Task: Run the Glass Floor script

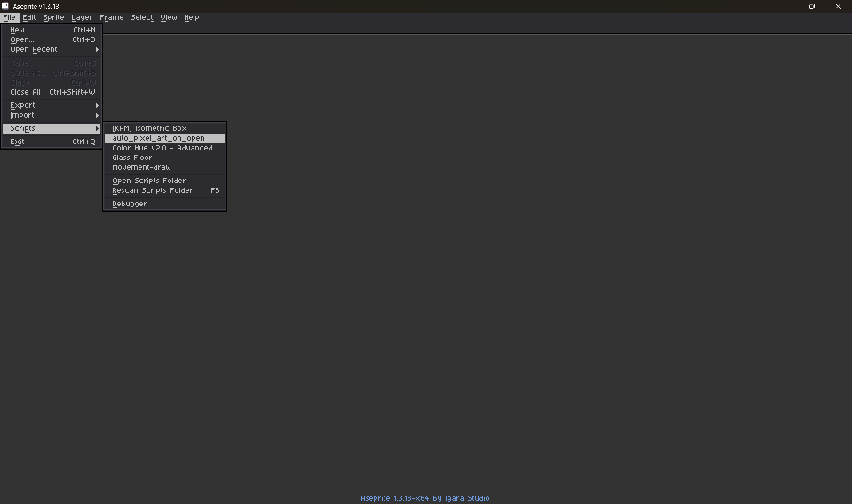Action: pyautogui.click(x=165, y=157)
